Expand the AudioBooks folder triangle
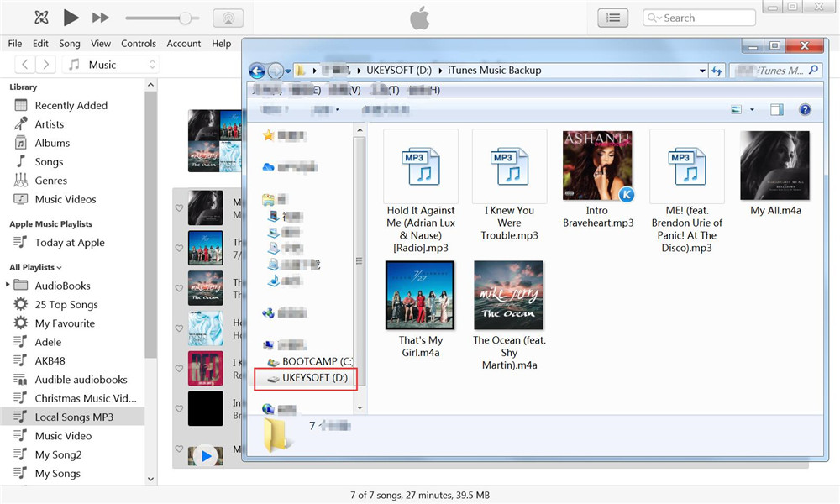 (8, 285)
